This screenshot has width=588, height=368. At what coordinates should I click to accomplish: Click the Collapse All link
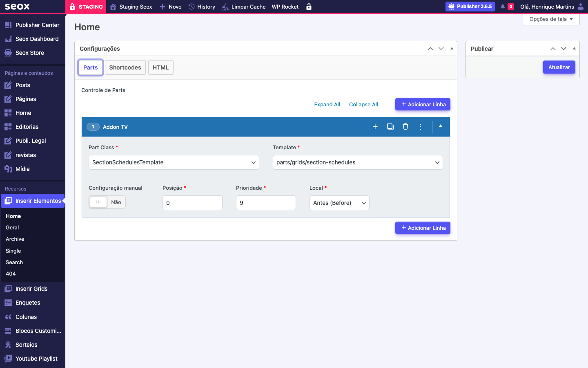(363, 104)
